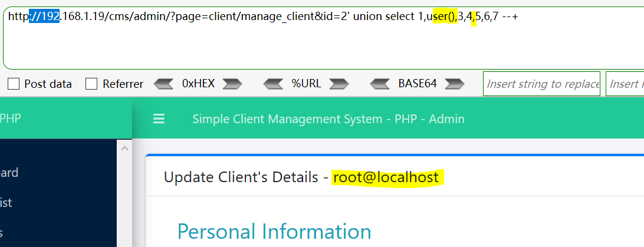
Task: Click the 'Update Client's Details' title text
Action: click(x=241, y=177)
